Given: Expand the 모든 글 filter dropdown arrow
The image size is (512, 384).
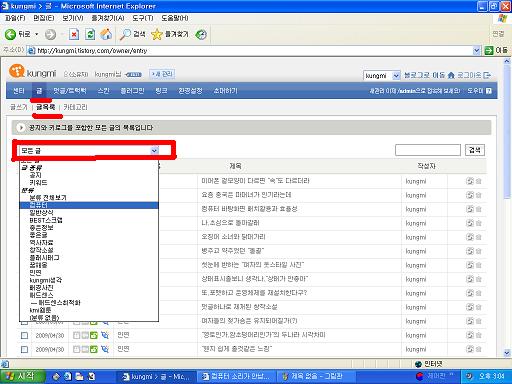Looking at the screenshot, I should pyautogui.click(x=154, y=151).
